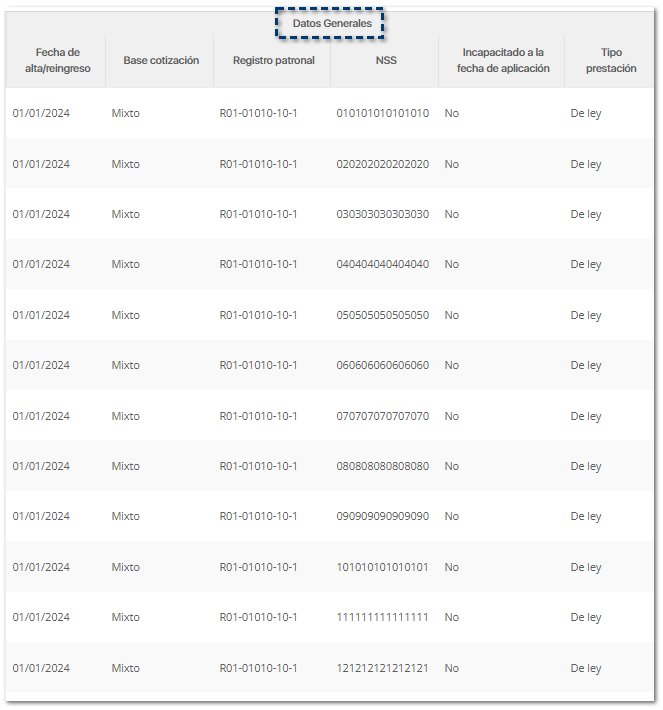Click the NSS column header
This screenshot has width=663, height=710.
tap(383, 60)
